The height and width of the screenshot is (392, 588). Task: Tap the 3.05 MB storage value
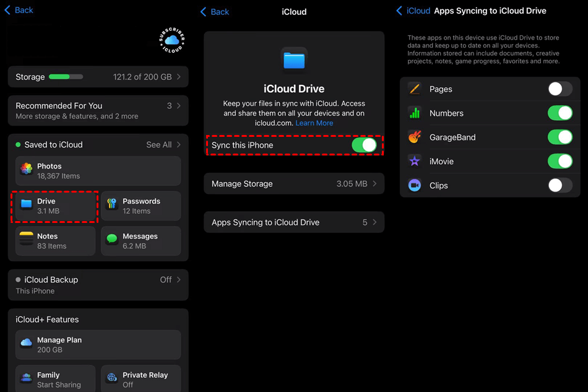point(352,184)
